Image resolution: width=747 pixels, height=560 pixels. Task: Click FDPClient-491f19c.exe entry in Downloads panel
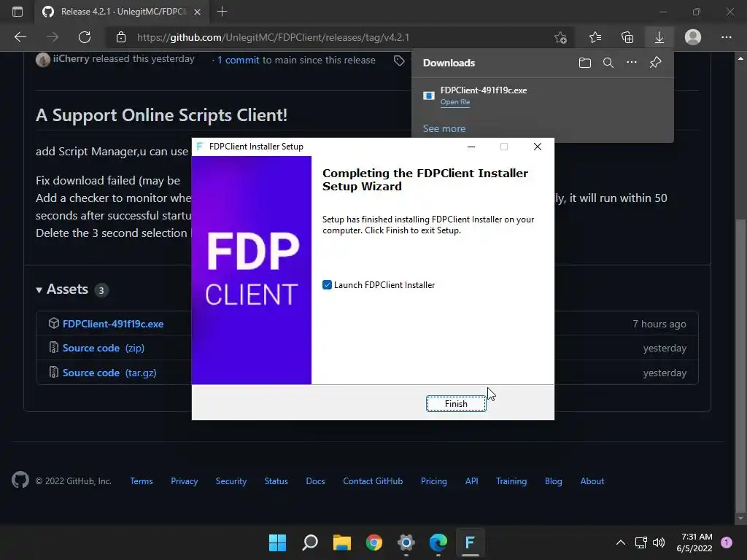[x=542, y=96]
